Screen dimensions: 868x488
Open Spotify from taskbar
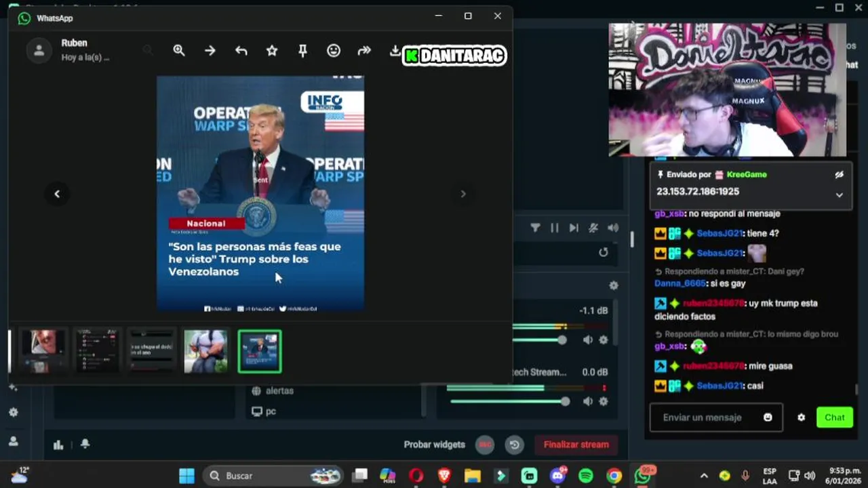(586, 476)
